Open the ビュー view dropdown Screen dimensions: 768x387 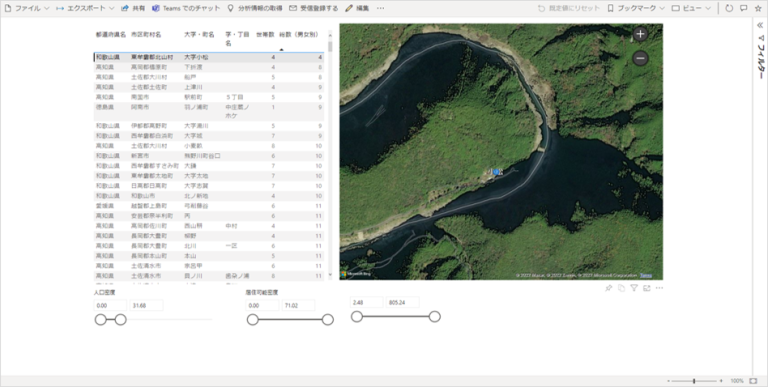tap(691, 8)
